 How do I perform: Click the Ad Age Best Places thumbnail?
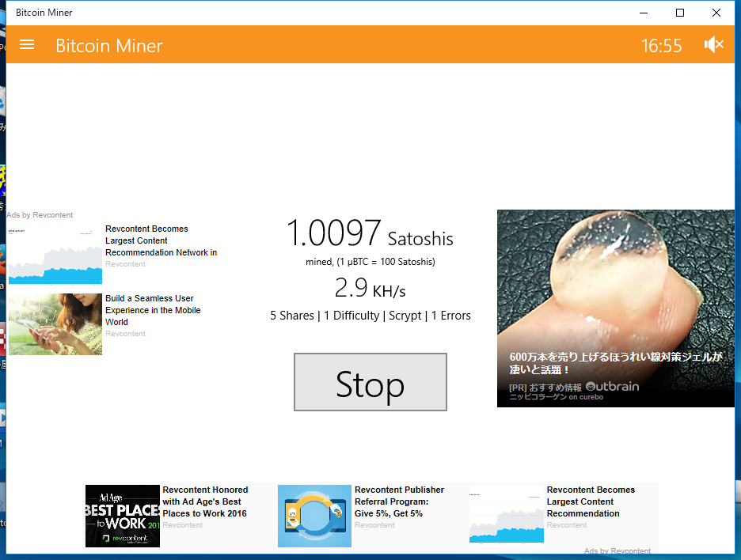click(123, 516)
